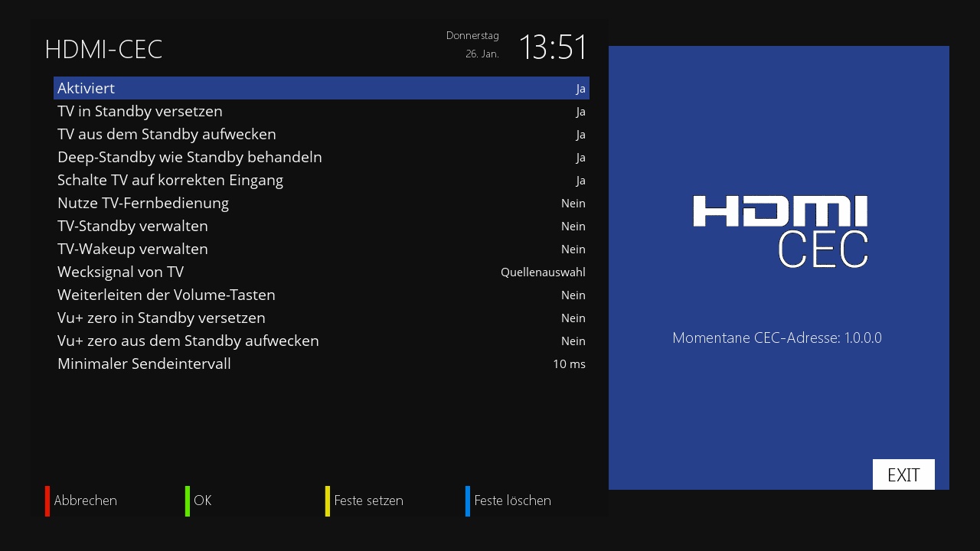The width and height of the screenshot is (980, 551).
Task: Select Deep-Standby wie Standby behandeln row
Action: [x=322, y=158]
